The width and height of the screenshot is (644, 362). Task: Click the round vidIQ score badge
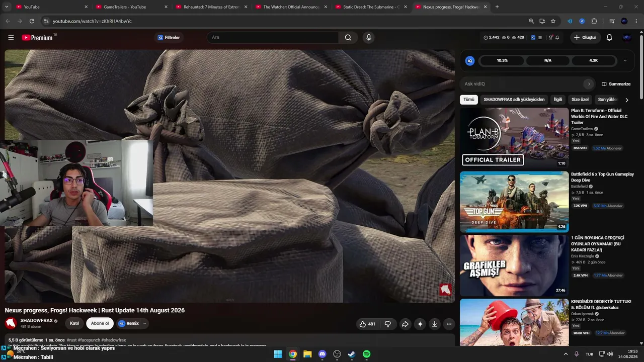[470, 60]
